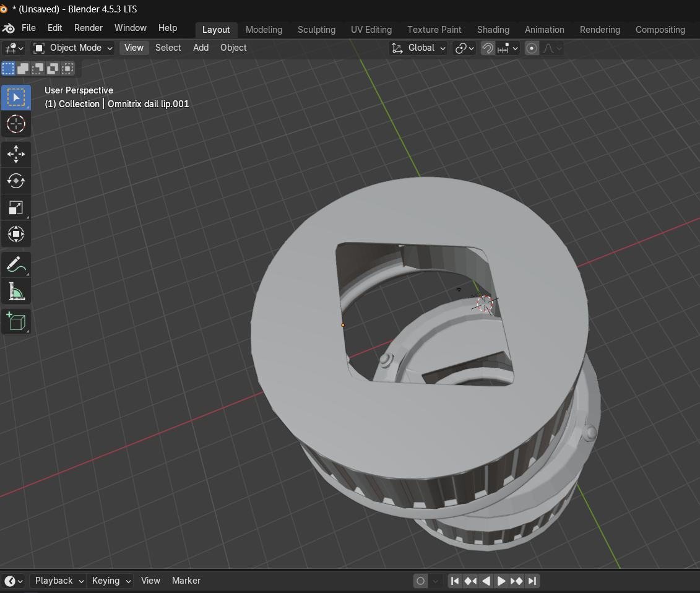Open the viewport Select menu
Image resolution: width=700 pixels, height=593 pixels.
(x=168, y=48)
